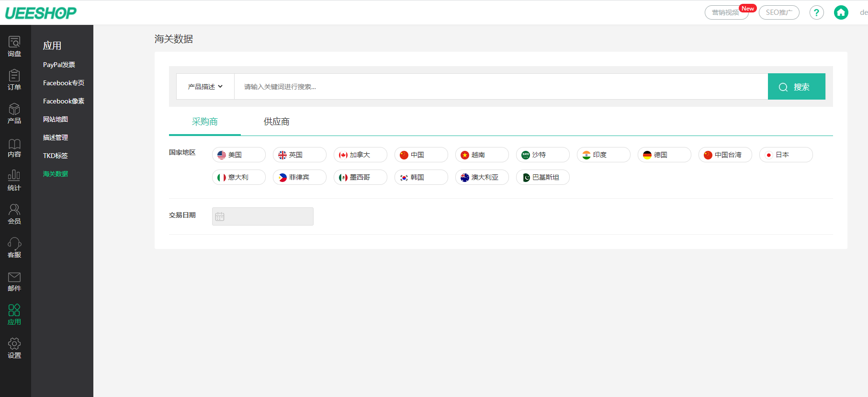Click the green 搜索 search button

(x=796, y=87)
